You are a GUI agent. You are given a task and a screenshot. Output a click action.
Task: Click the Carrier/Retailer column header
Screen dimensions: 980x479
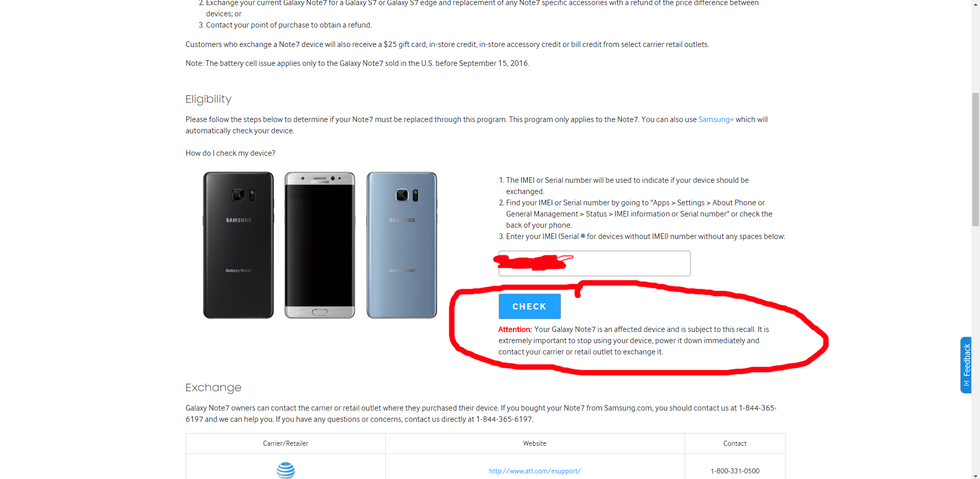click(285, 443)
